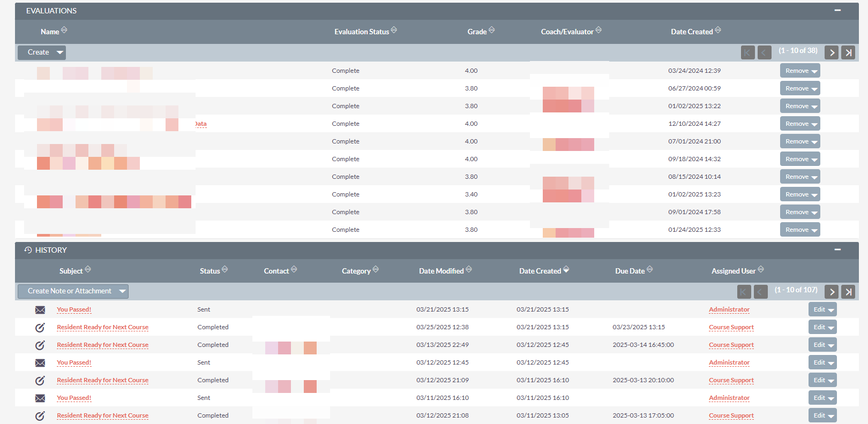The height and width of the screenshot is (424, 868).
Task: Collapse the History panel
Action: click(x=837, y=249)
